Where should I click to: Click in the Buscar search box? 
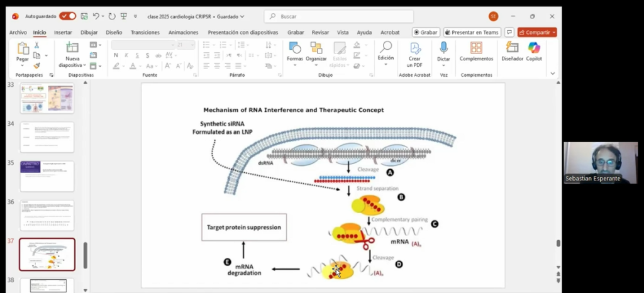tap(340, 16)
